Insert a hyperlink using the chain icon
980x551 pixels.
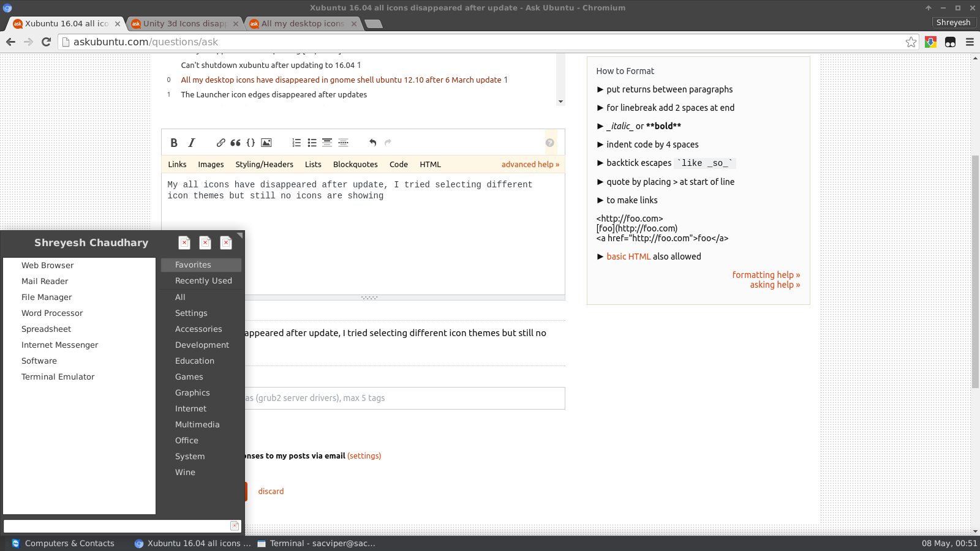(221, 143)
